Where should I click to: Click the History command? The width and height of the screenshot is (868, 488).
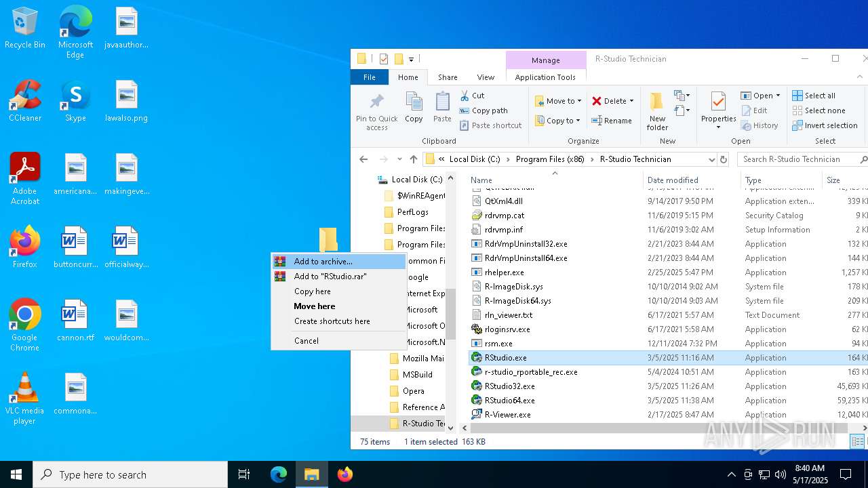759,125
